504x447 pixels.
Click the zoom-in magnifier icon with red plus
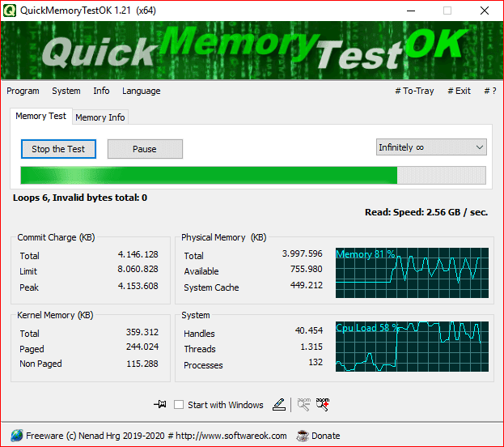point(323,404)
